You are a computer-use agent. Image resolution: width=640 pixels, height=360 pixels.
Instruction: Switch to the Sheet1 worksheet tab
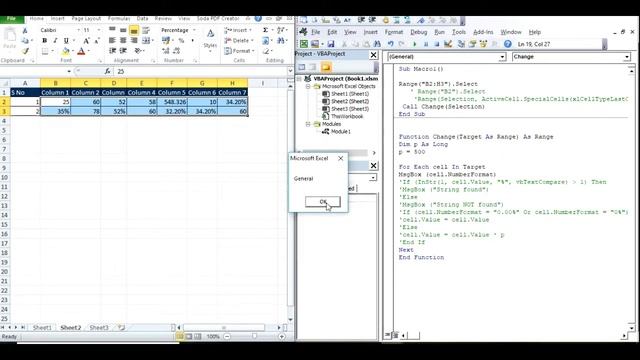[42, 327]
